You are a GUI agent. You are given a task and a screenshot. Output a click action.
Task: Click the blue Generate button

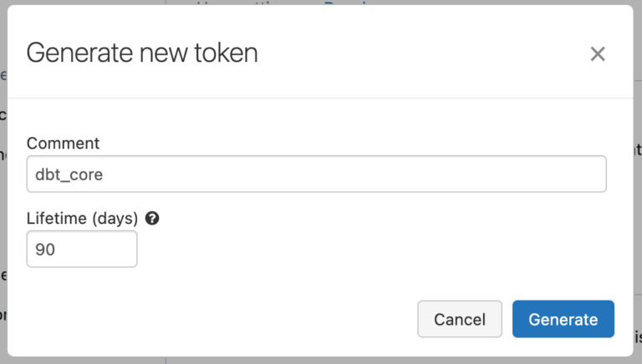(x=563, y=319)
